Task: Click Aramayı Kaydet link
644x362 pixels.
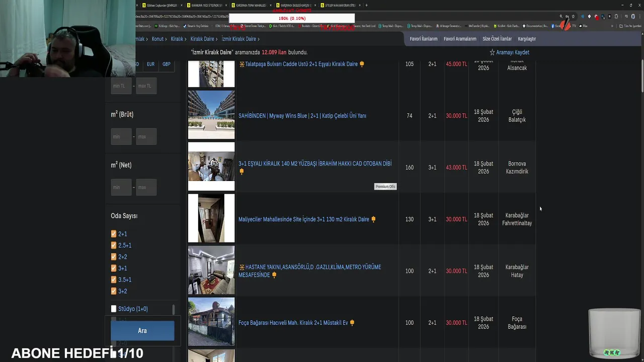Action: click(x=513, y=52)
